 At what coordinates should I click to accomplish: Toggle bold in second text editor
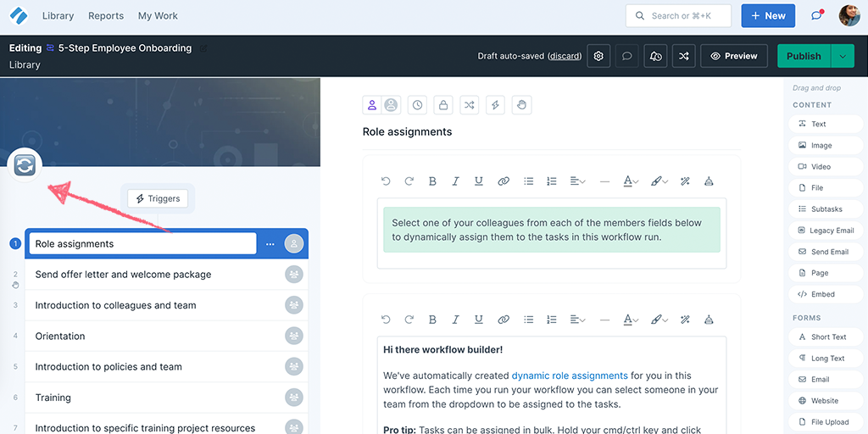point(433,320)
